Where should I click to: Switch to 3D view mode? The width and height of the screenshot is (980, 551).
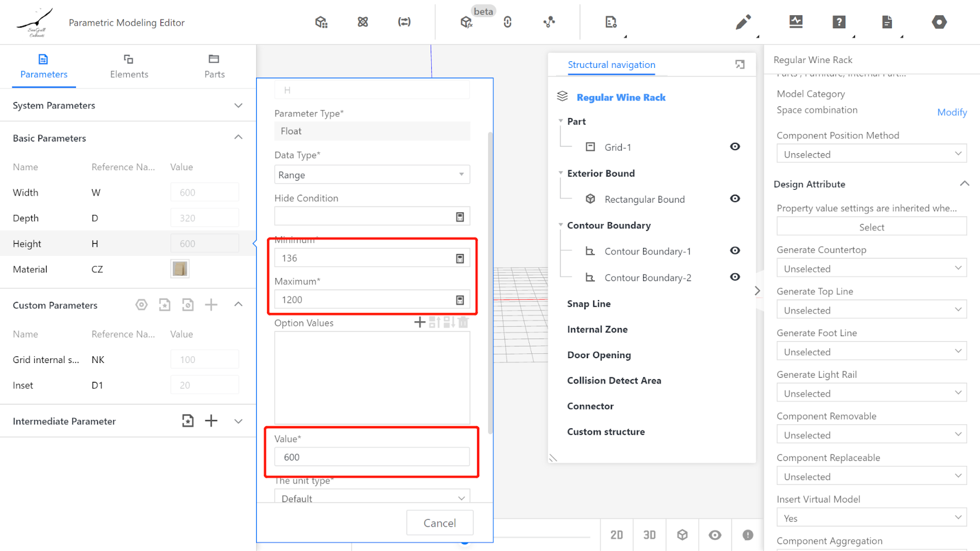pos(649,535)
